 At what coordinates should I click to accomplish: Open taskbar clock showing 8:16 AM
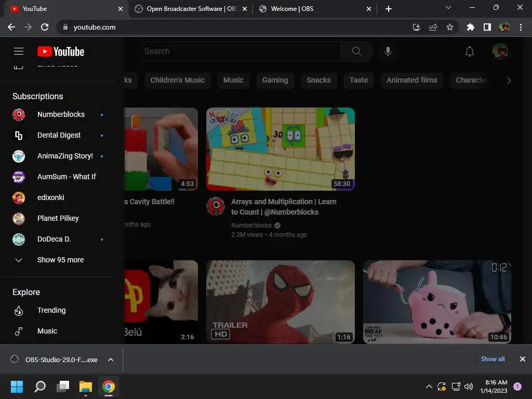(x=494, y=387)
